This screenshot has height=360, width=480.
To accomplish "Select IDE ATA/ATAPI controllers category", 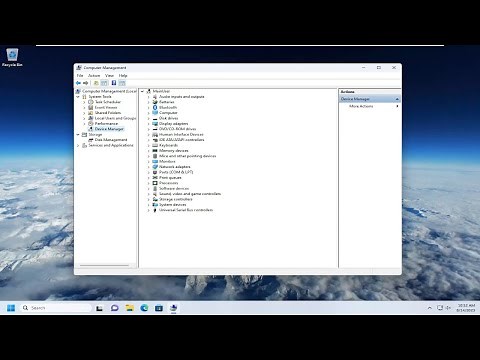I will pos(182,140).
